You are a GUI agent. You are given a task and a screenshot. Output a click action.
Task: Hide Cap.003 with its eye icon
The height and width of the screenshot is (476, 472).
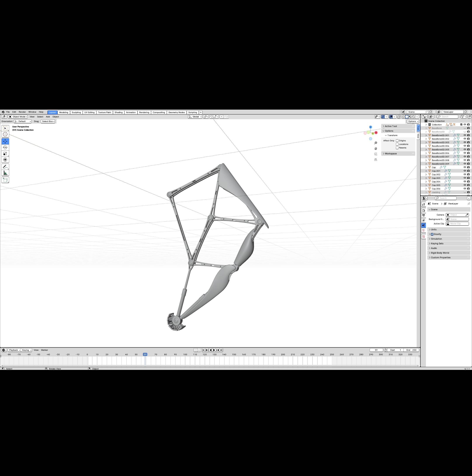[465, 178]
